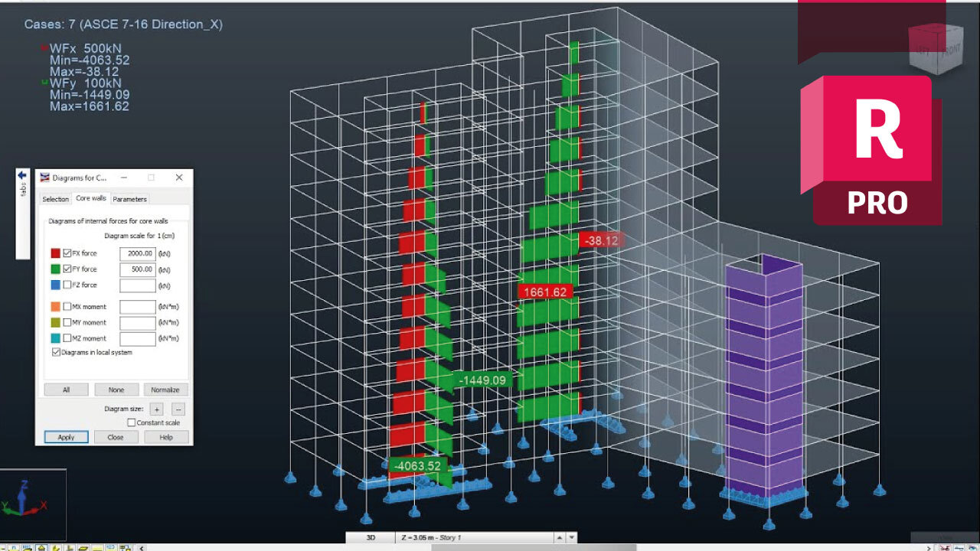The height and width of the screenshot is (551, 980).
Task: Click the Apply button
Action: click(x=67, y=437)
